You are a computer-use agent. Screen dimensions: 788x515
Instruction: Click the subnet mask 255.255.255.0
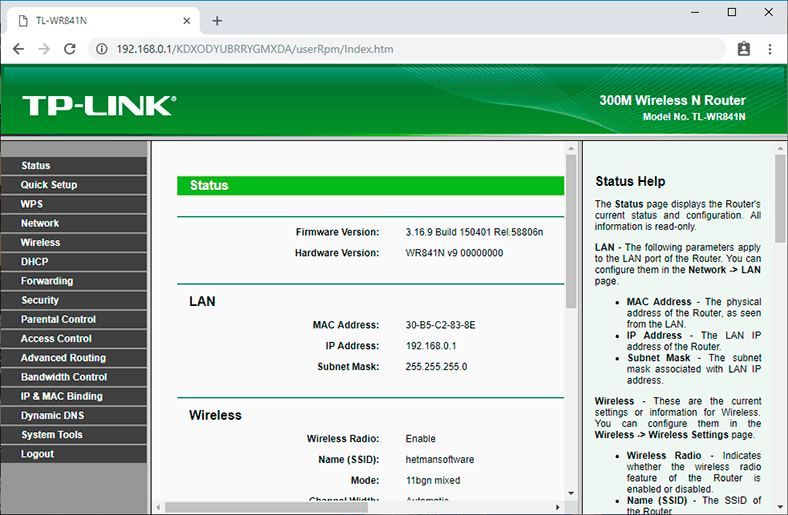point(436,367)
